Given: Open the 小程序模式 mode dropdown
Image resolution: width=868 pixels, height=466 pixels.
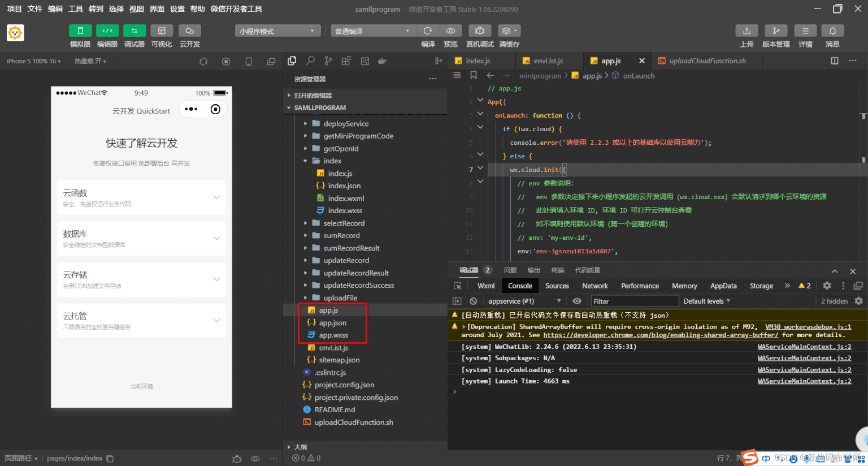Looking at the screenshot, I should (277, 31).
